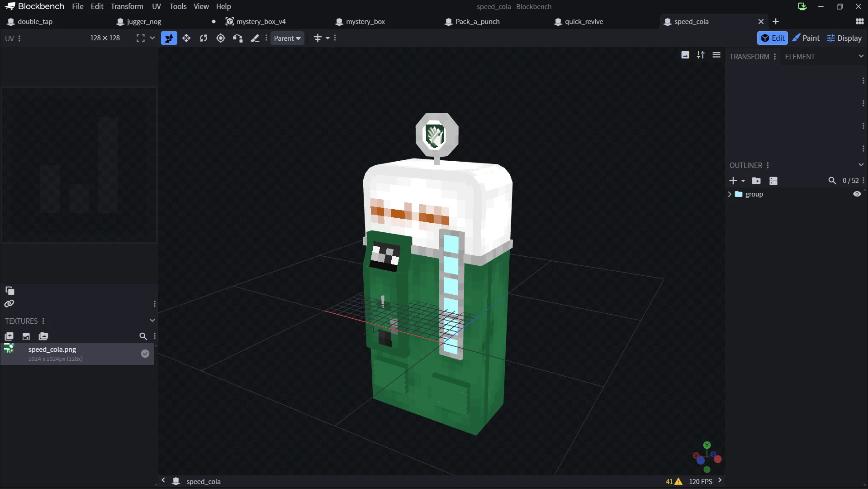The height and width of the screenshot is (489, 868).
Task: Select the Seam/Knife tool icon
Action: click(255, 38)
